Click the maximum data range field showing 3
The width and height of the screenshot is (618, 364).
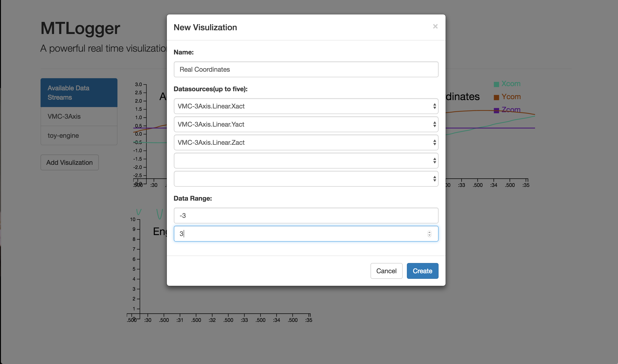(295, 234)
